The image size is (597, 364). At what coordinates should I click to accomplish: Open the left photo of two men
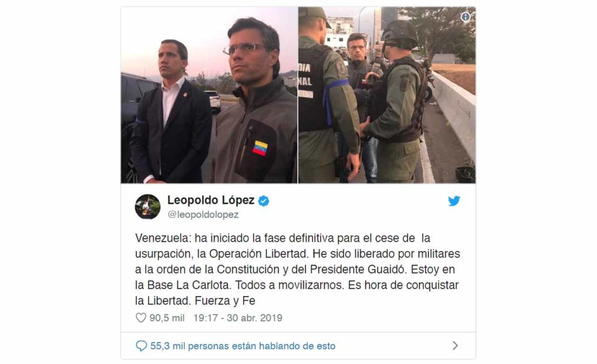click(x=209, y=95)
